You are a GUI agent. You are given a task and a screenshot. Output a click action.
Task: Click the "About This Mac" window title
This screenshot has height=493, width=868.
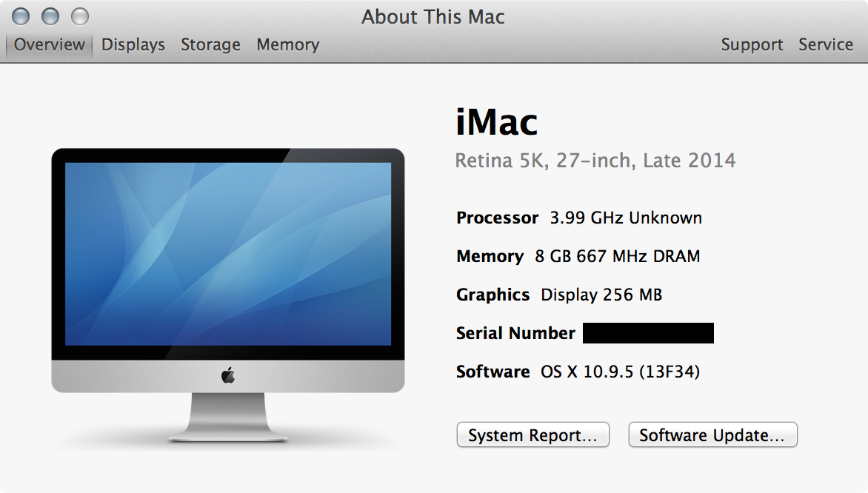433,16
